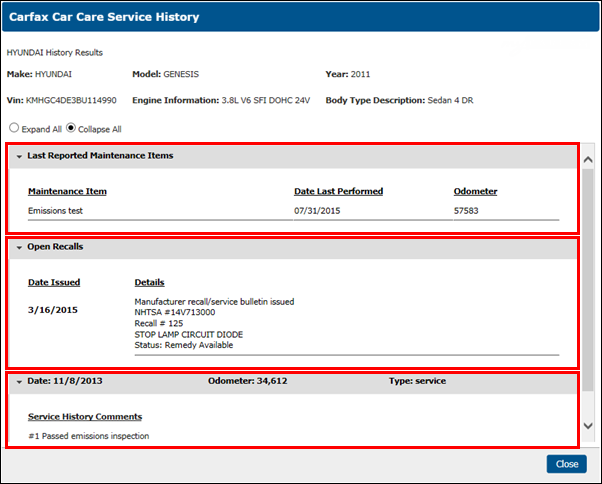The image size is (602, 484).
Task: Click the 57583 odometer value
Action: [466, 211]
